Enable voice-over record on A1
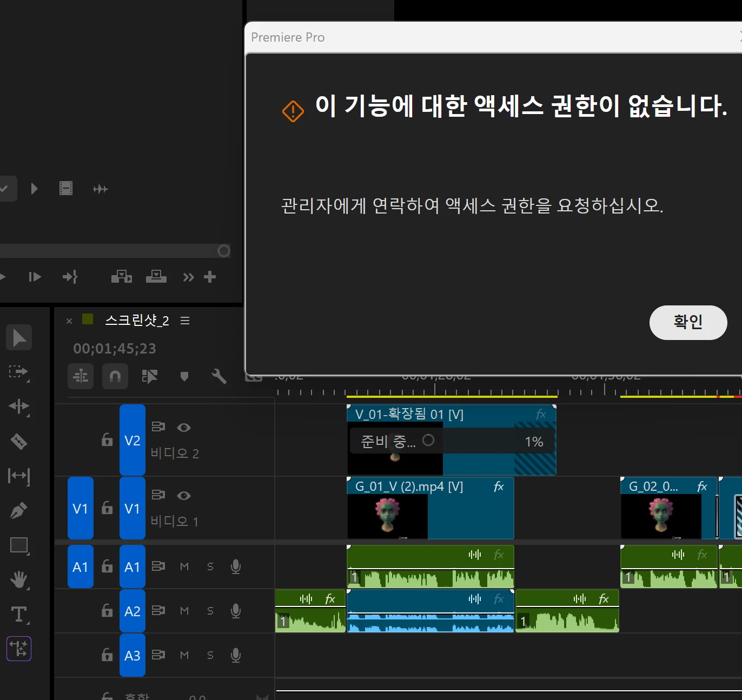Screen dimensions: 742x700 [236, 566]
